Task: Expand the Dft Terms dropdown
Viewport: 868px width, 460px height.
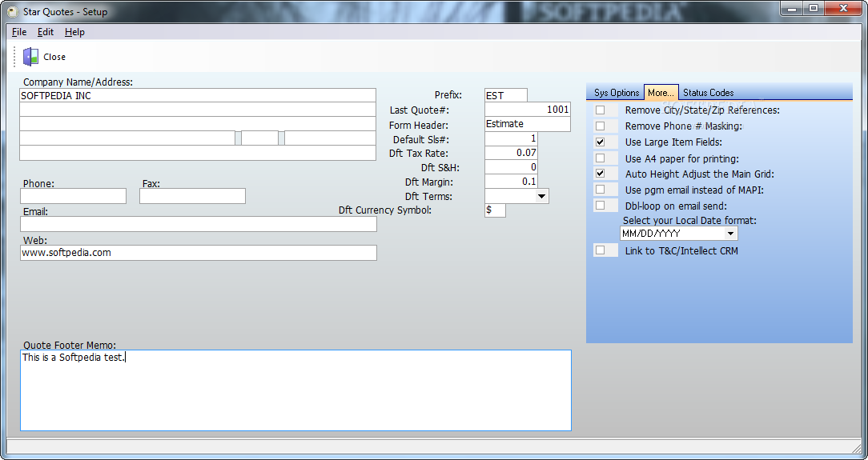Action: point(541,196)
